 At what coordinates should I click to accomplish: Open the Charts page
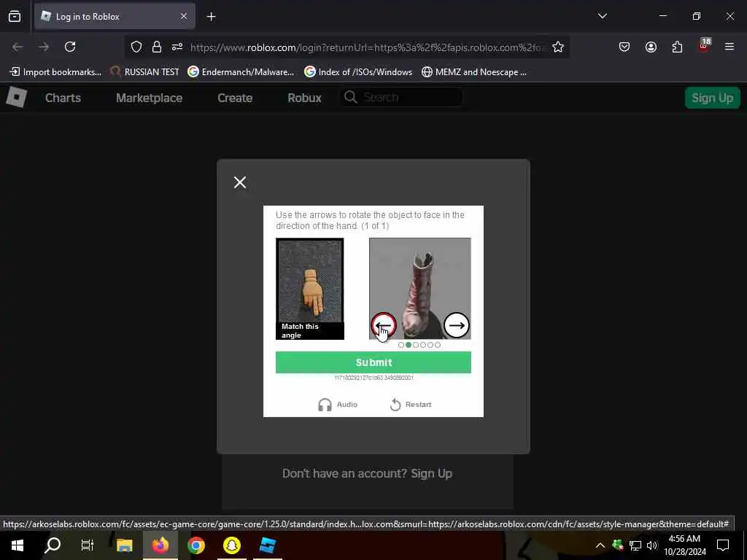coord(63,98)
